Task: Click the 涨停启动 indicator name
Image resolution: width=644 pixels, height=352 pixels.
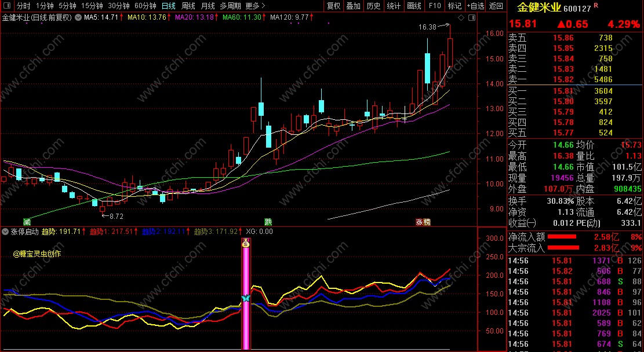Action: [x=24, y=232]
